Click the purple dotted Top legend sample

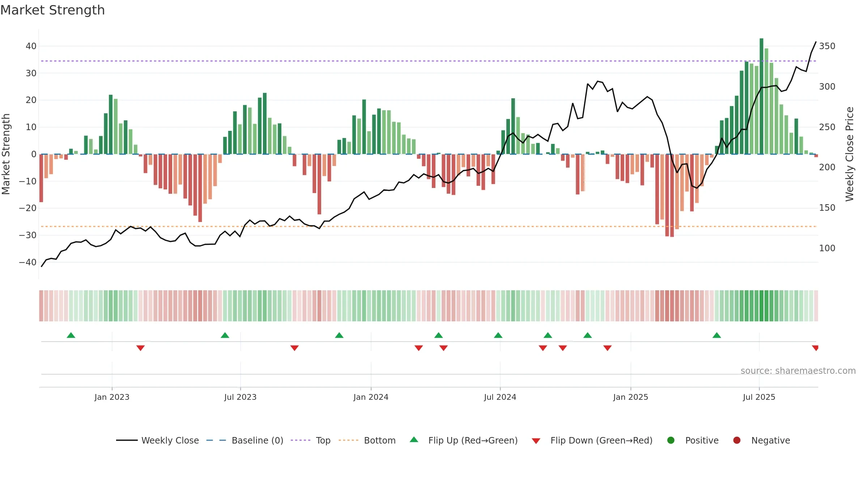301,440
